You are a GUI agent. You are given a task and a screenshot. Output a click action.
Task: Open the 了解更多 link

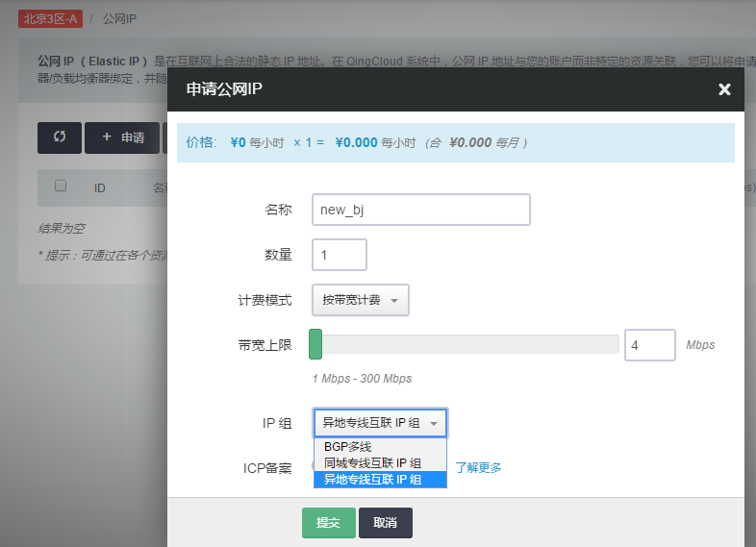point(478,468)
